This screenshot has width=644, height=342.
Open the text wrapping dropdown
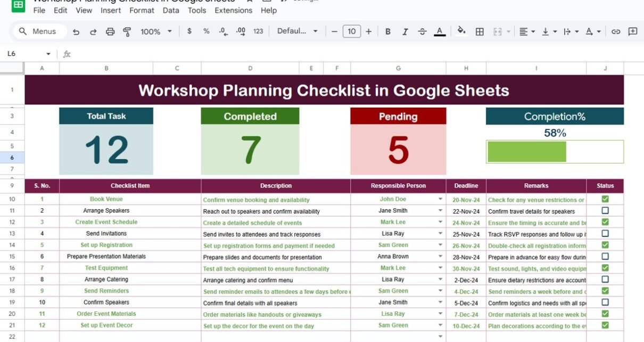click(x=571, y=31)
